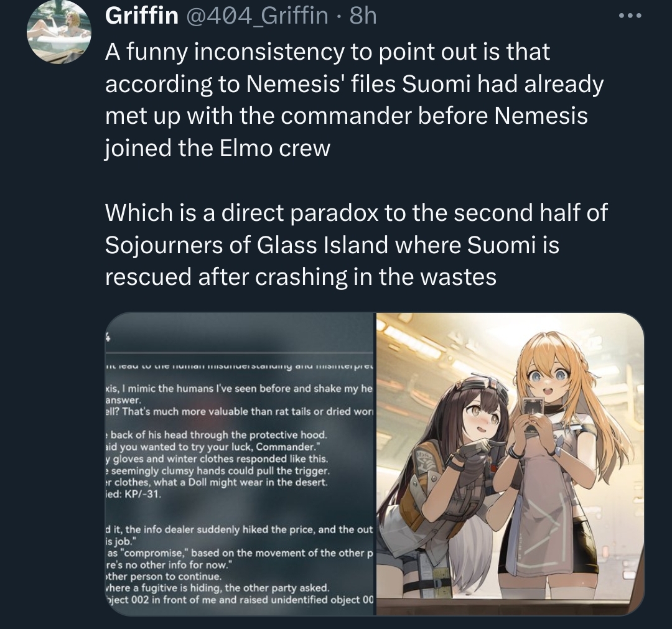Click the 'KP/-31' line in the screenshot
Screen dimensions: 672x629
pos(134,494)
